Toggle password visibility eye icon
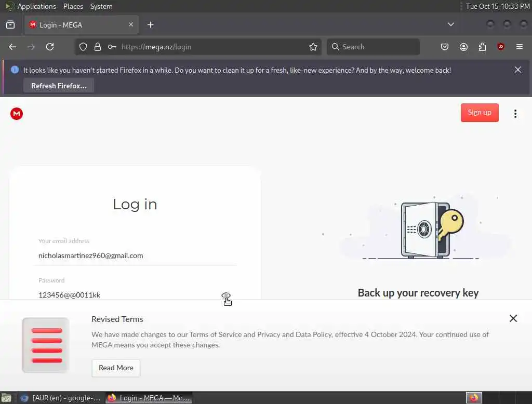Viewport: 532px width, 404px height. click(x=226, y=295)
